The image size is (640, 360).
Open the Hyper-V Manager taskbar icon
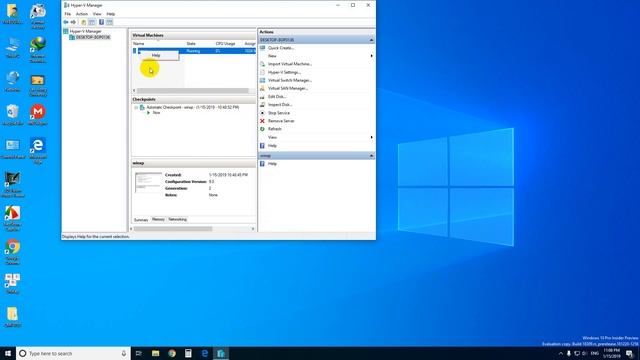coord(221,353)
